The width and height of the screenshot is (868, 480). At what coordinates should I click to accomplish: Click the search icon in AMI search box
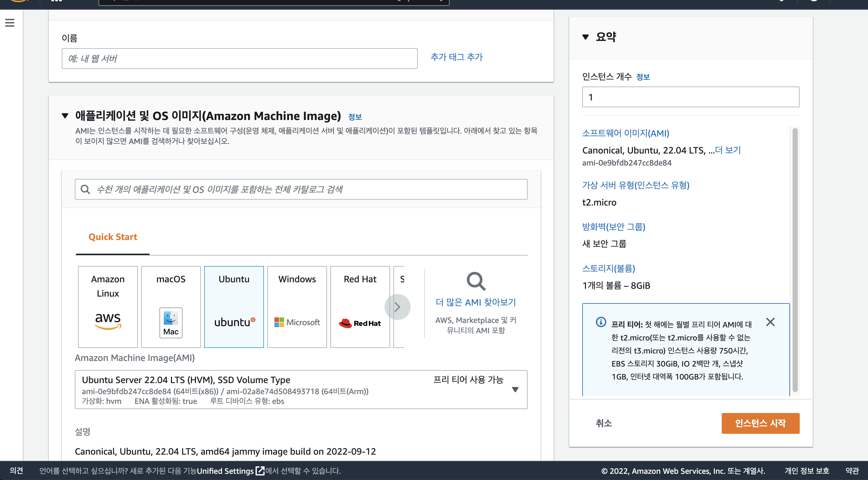85,189
